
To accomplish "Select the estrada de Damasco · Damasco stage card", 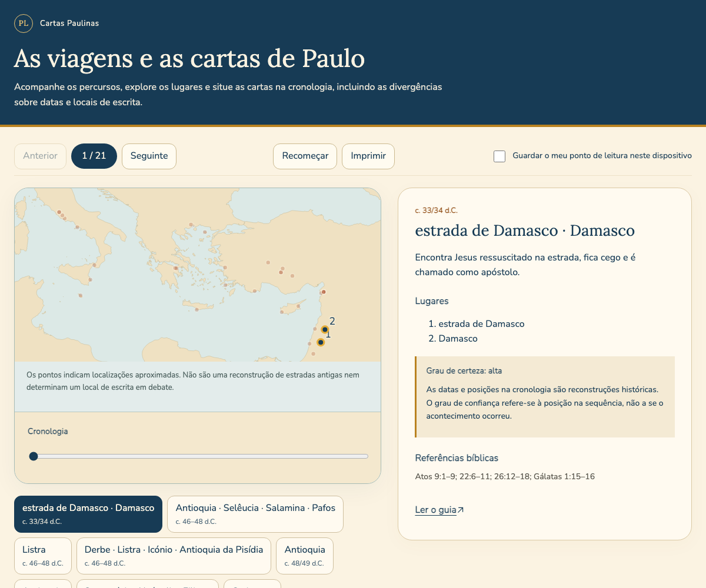I will pyautogui.click(x=88, y=514).
